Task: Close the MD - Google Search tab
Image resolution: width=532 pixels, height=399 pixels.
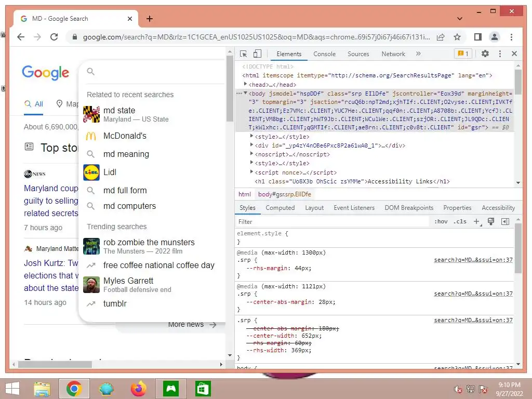Action: coord(129,19)
